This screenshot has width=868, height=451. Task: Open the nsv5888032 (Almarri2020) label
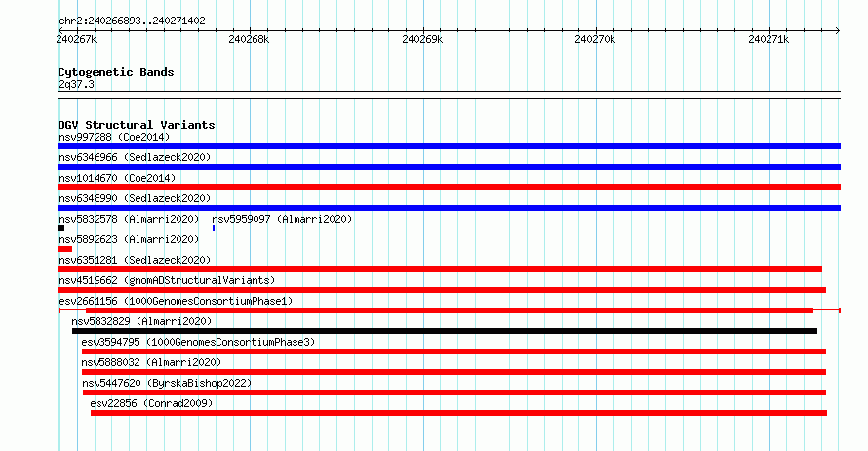tap(151, 362)
